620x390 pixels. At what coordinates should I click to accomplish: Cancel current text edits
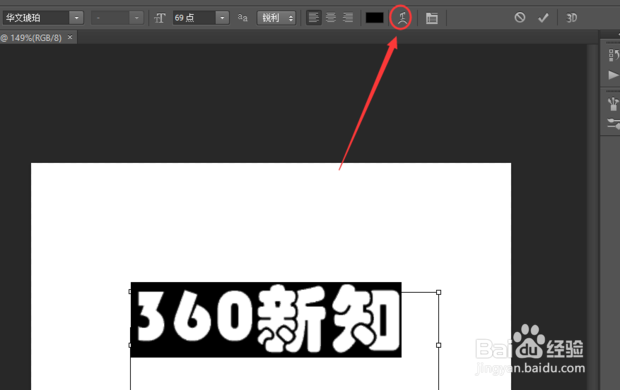click(520, 17)
